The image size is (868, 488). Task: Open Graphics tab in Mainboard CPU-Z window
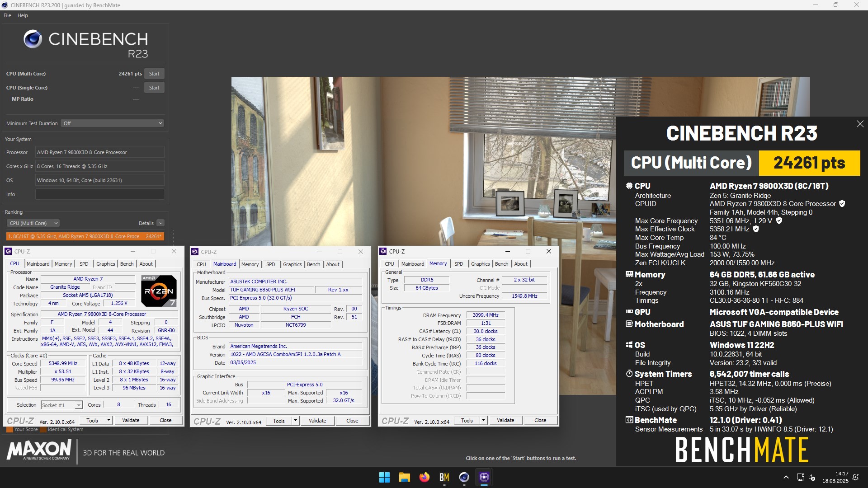(x=292, y=264)
